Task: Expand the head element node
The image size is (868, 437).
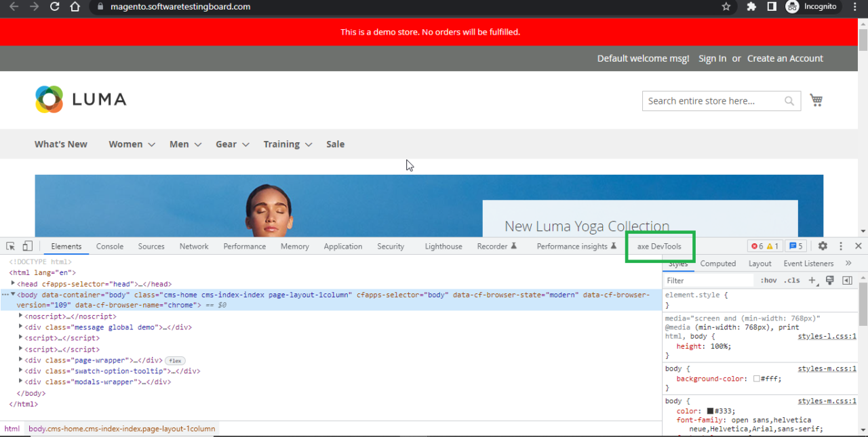Action: point(13,284)
